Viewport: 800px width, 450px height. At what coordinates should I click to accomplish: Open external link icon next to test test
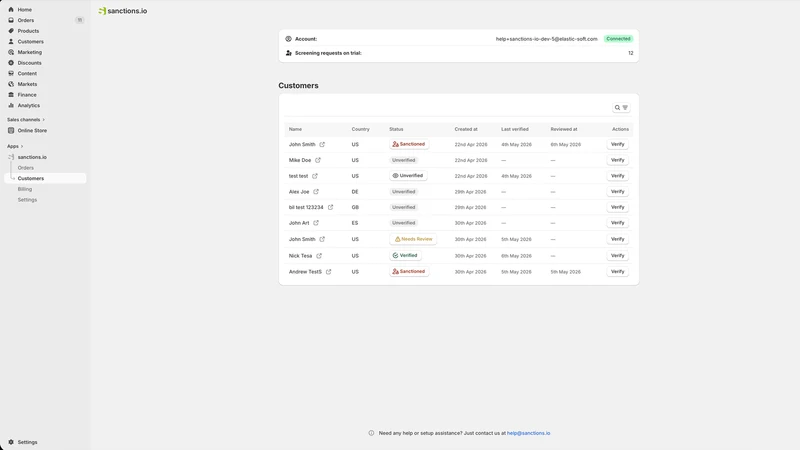click(x=315, y=176)
